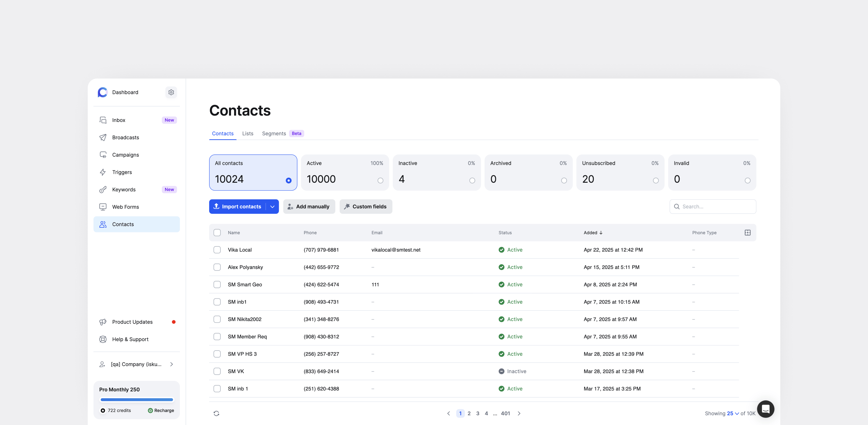868x425 pixels.
Task: Check the box for Alex Polyansky
Action: point(217,267)
